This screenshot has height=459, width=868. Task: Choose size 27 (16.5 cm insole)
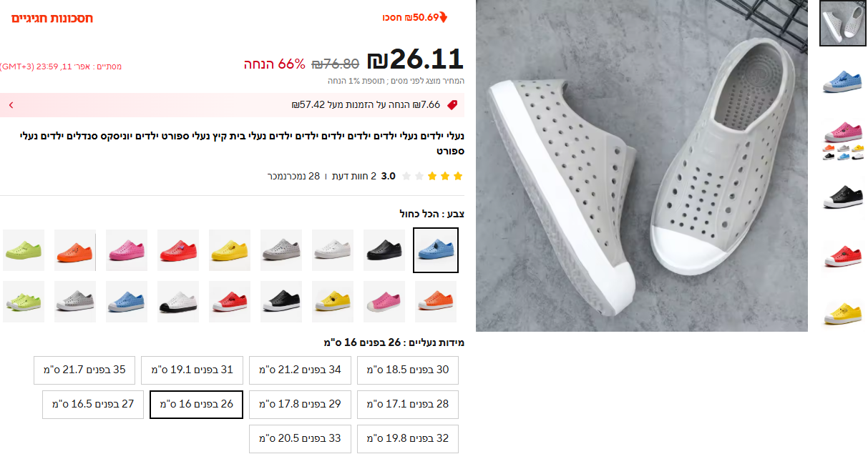click(93, 404)
